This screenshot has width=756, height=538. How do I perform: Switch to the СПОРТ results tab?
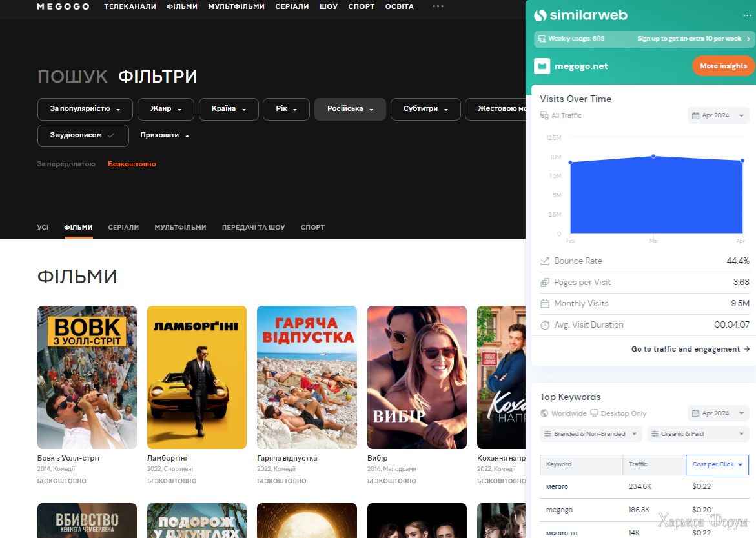313,227
